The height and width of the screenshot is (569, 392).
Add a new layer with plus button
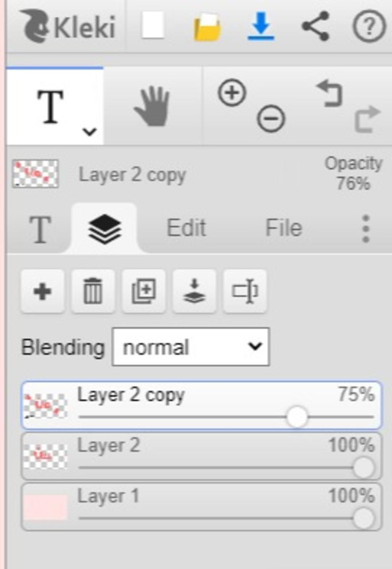click(x=42, y=291)
